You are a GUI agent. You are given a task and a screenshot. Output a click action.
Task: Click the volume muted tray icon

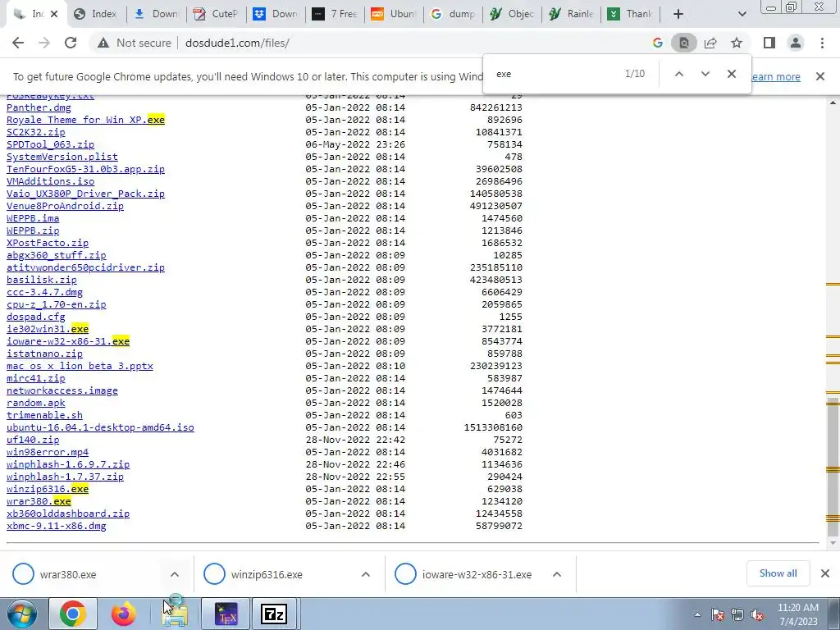[x=757, y=615]
